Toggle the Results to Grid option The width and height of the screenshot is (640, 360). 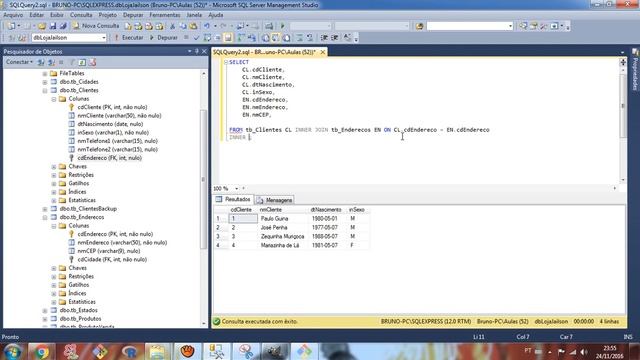click(276, 38)
